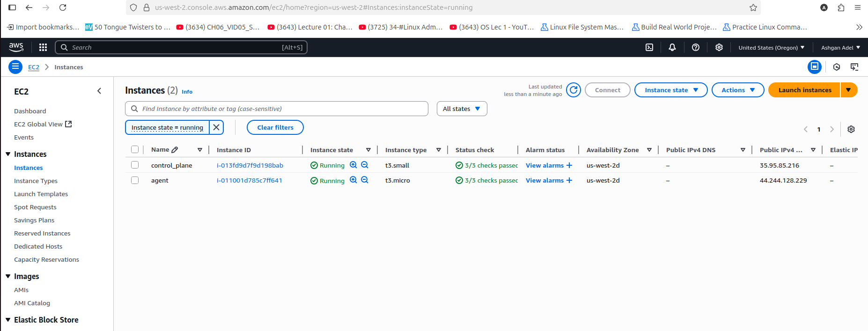Viewport: 868px width, 331px height.
Task: Sort by Availability Zone column arrow
Action: coord(649,150)
